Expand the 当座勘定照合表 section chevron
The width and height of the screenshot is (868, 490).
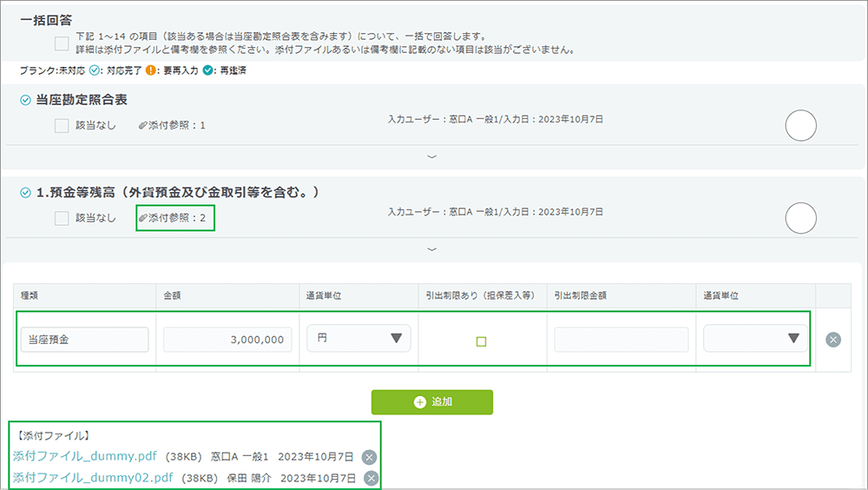coord(432,156)
